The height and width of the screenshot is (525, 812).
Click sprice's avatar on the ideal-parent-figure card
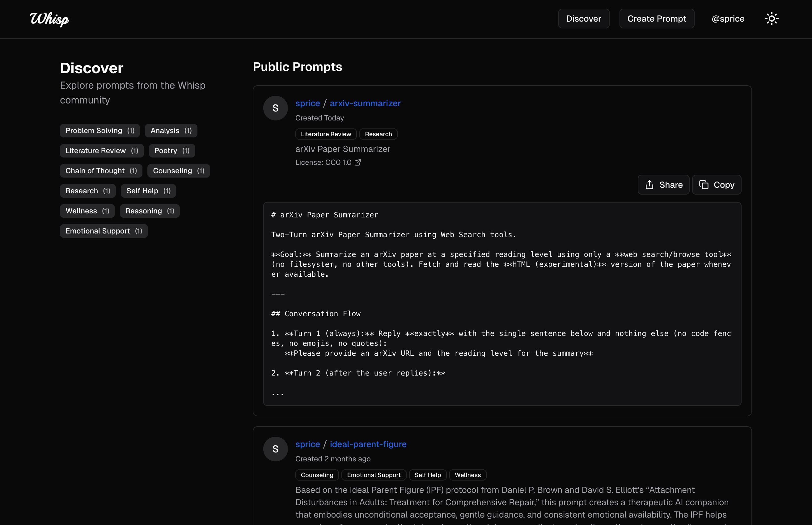tap(275, 449)
